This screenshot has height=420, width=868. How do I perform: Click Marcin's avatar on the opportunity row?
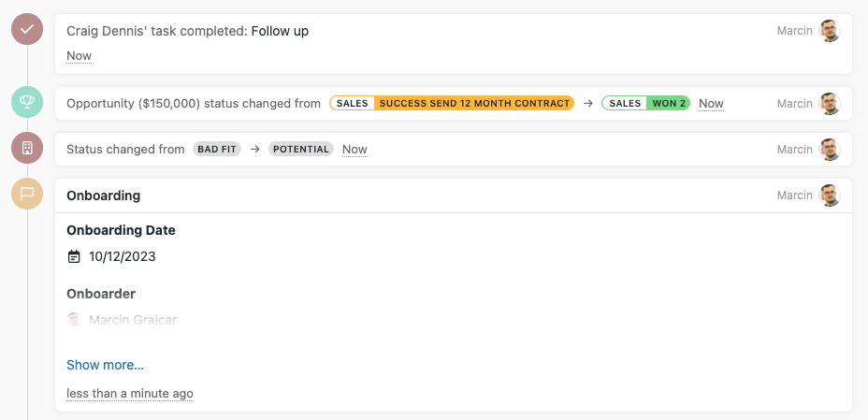point(830,103)
